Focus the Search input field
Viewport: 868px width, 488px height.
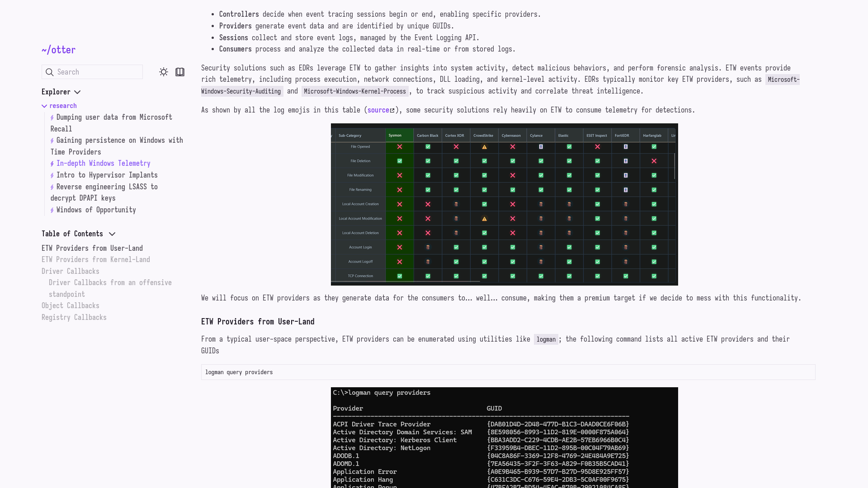(92, 72)
